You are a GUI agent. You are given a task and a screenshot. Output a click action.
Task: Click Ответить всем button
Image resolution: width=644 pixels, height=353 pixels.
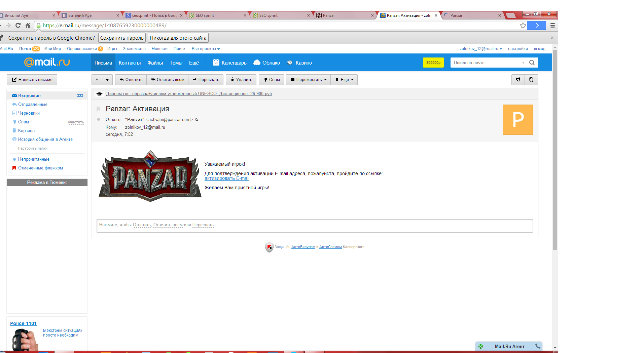[x=168, y=80]
